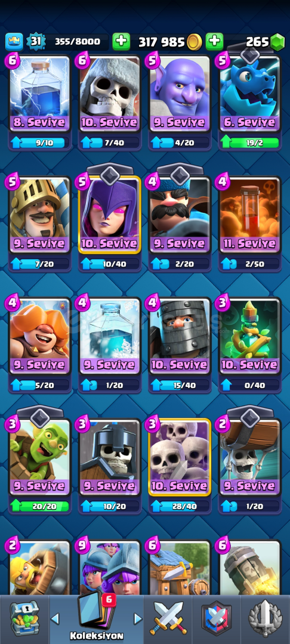Tap the Goblin Gang 20/20 upgrade bar
The image size is (290, 644).
(x=40, y=506)
